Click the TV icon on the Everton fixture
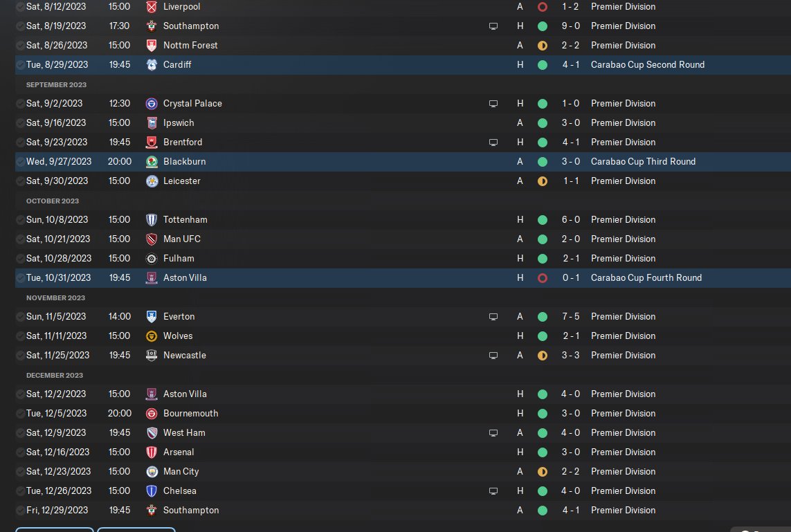Screen dimensions: 791x532 [x=493, y=317]
